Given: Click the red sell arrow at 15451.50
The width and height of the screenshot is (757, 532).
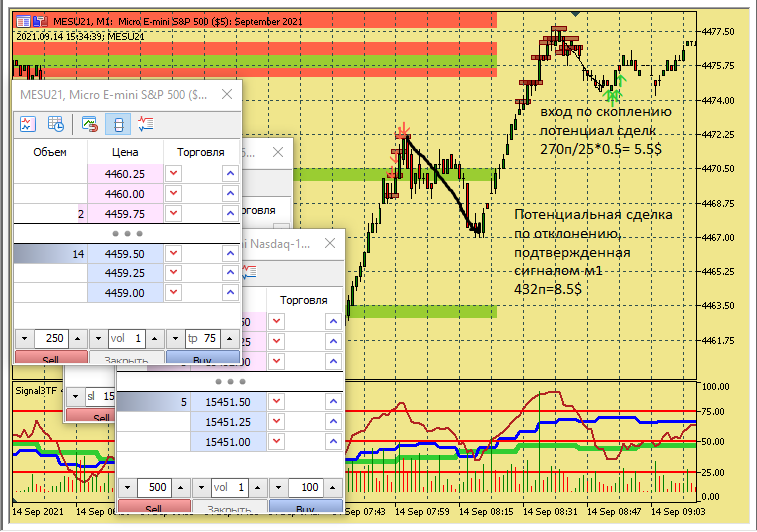Looking at the screenshot, I should [277, 402].
